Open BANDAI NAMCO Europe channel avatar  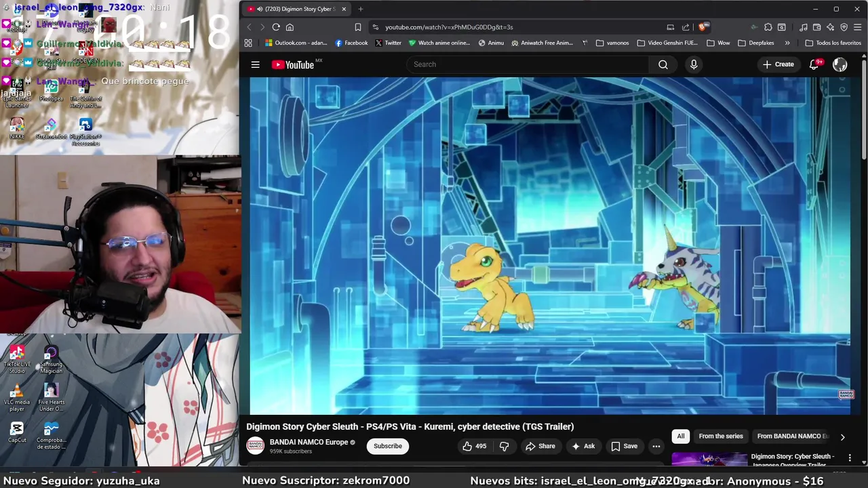pyautogui.click(x=255, y=445)
